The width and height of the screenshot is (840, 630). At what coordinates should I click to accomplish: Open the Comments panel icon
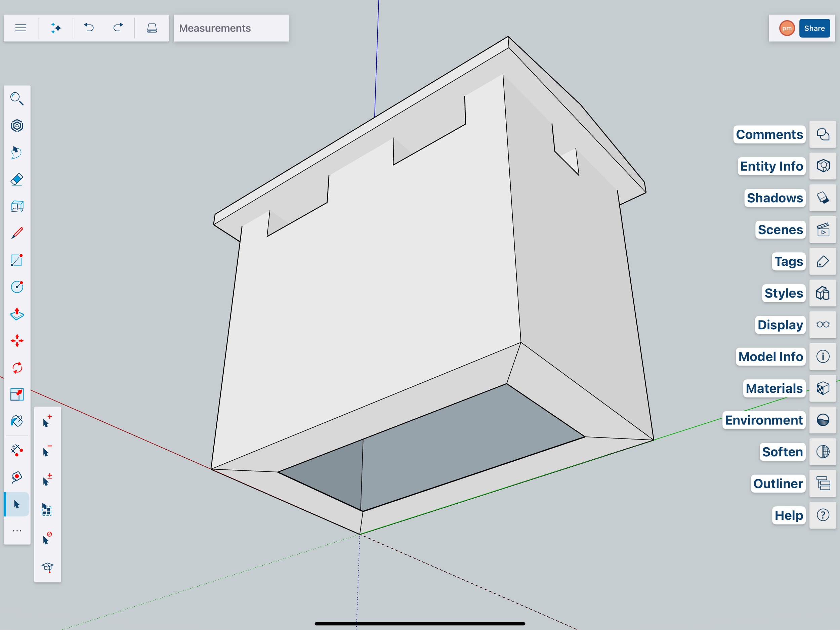coord(823,135)
